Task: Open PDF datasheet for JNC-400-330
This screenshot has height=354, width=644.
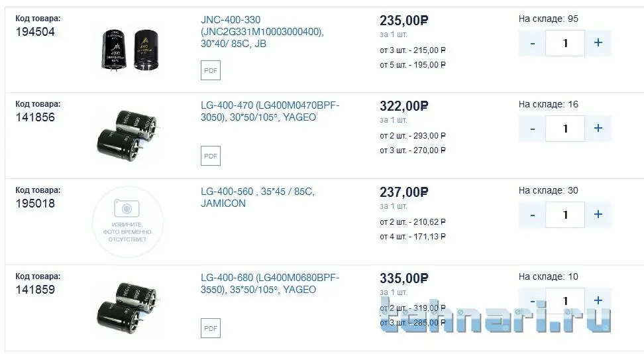Action: point(211,70)
